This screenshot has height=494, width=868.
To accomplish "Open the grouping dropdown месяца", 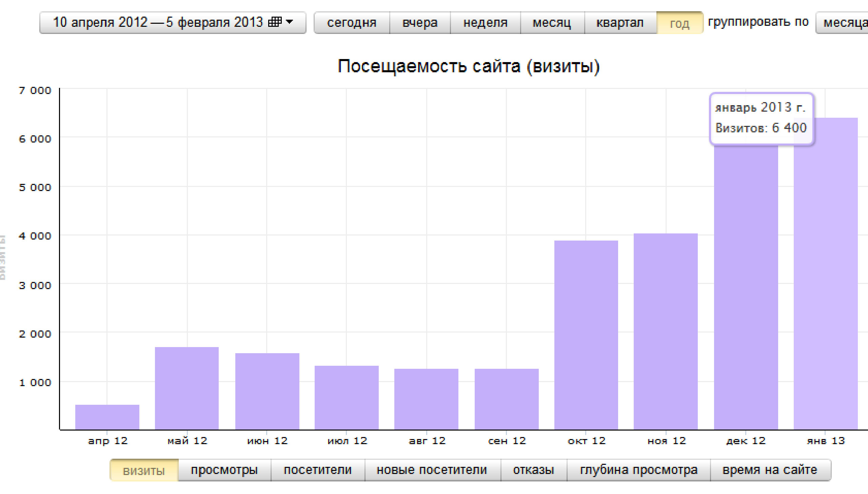I will point(842,22).
